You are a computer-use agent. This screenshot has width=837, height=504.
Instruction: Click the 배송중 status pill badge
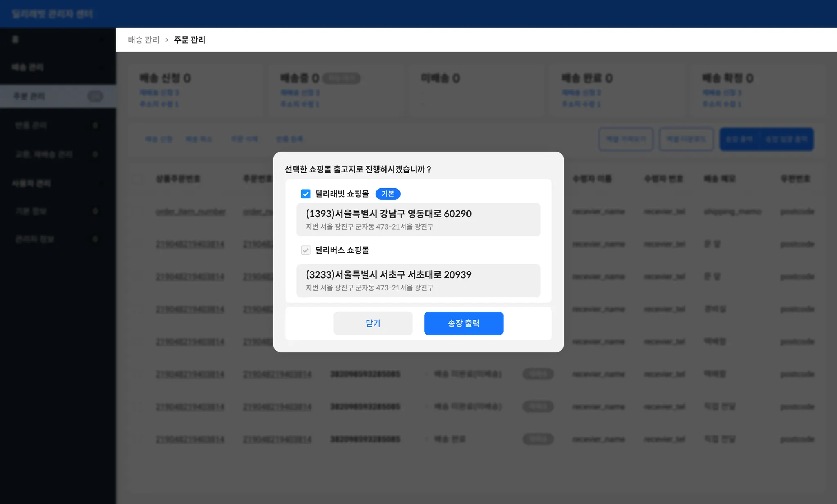click(342, 78)
